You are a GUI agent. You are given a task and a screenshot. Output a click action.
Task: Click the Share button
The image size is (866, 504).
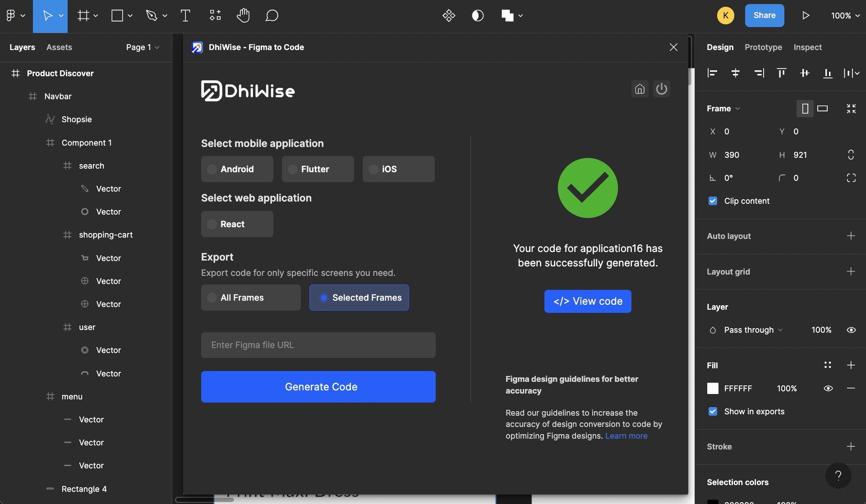click(765, 16)
